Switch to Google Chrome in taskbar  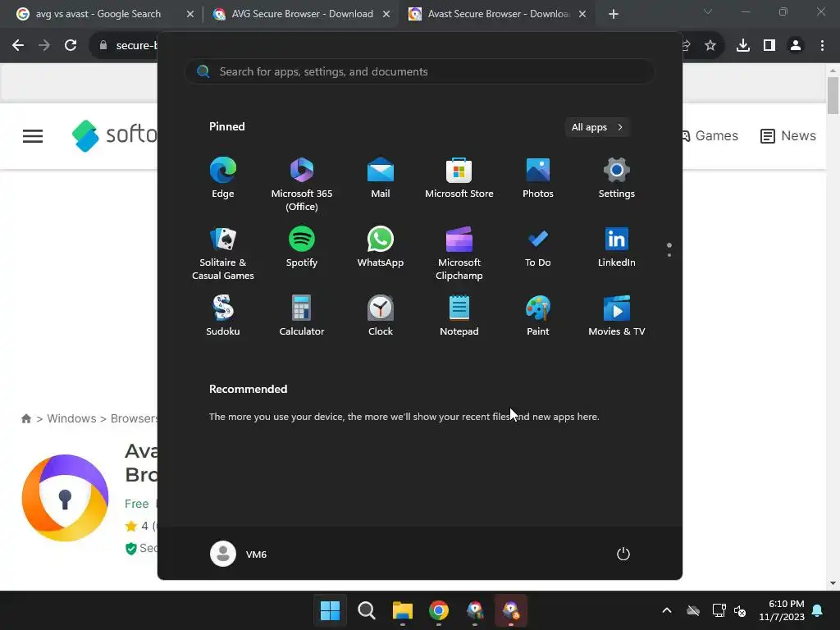point(439,610)
